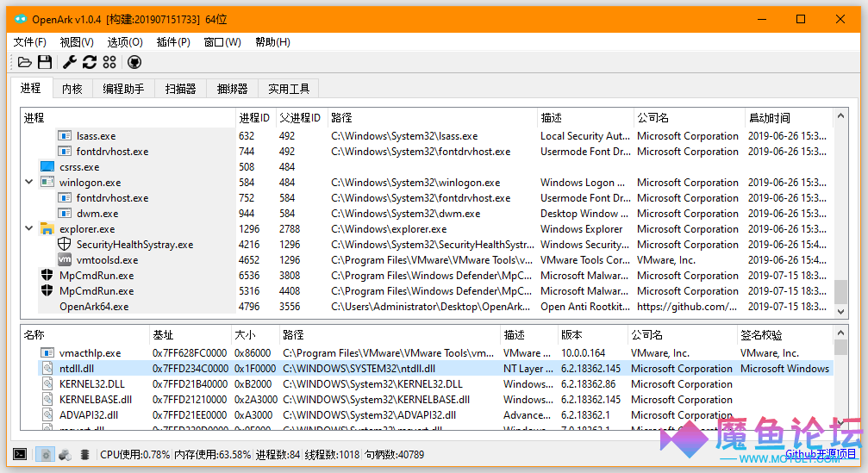
Task: Switch to the 扫描器 tab
Action: point(180,89)
